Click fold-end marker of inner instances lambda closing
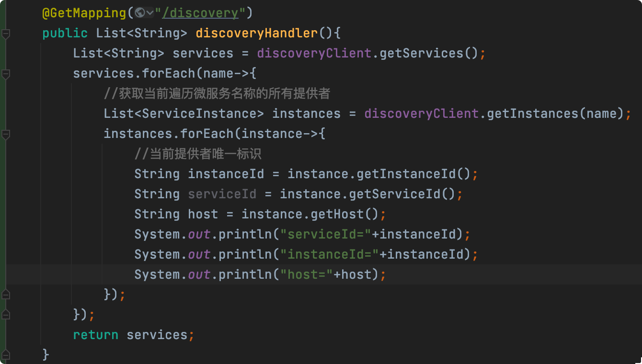Image resolution: width=642 pixels, height=364 pixels. pyautogui.click(x=5, y=294)
